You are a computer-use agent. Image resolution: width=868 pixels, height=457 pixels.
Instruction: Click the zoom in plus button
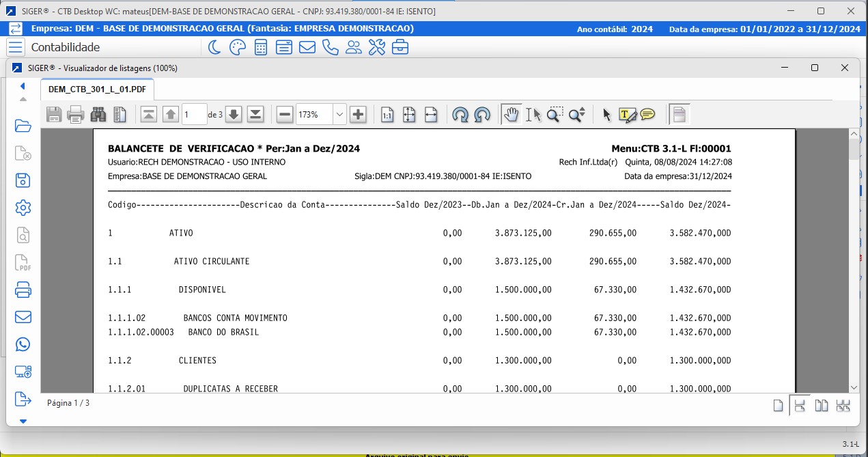pos(358,115)
